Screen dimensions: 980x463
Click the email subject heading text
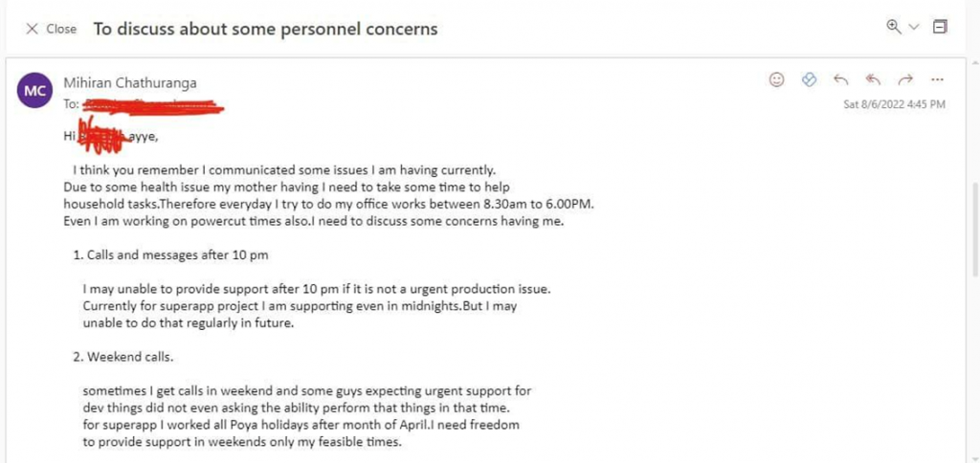pyautogui.click(x=266, y=29)
